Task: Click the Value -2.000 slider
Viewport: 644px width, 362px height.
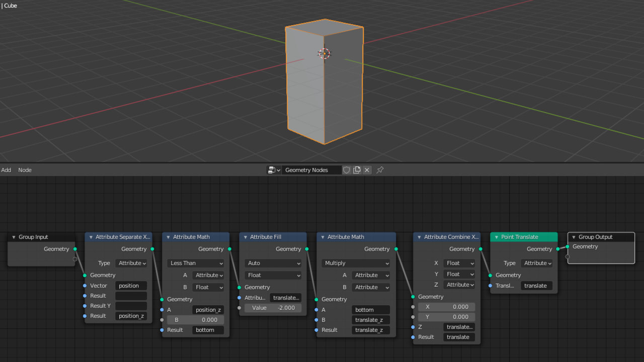Action: [273, 308]
